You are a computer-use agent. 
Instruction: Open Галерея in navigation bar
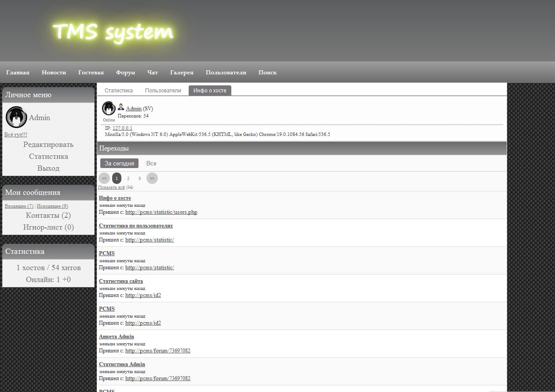click(182, 73)
